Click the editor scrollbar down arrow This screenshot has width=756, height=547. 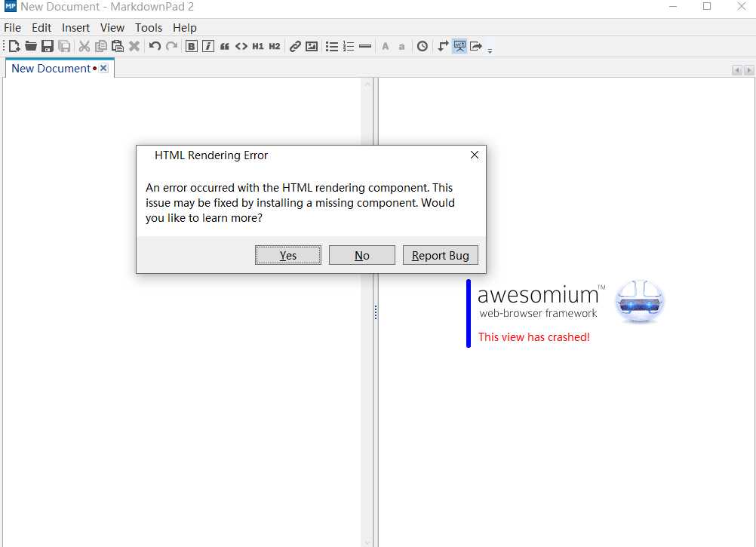tap(367, 542)
